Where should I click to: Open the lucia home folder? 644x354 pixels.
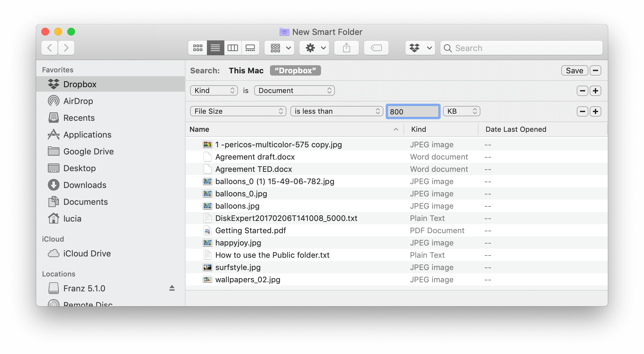click(x=111, y=219)
